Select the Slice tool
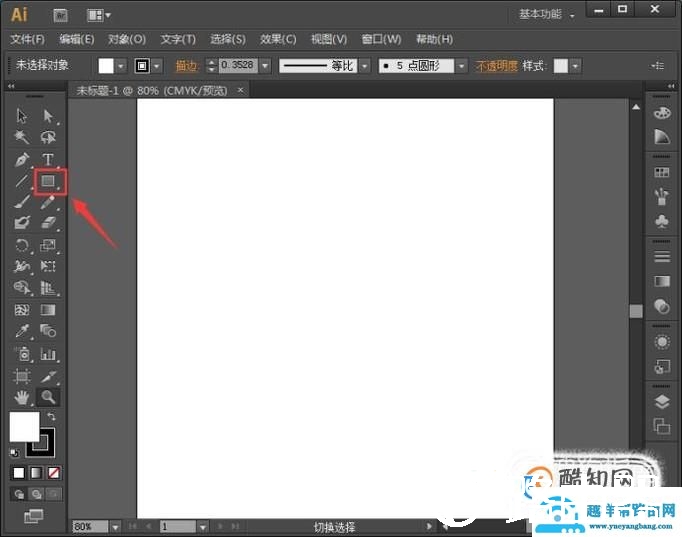This screenshot has height=537, width=682. point(48,376)
